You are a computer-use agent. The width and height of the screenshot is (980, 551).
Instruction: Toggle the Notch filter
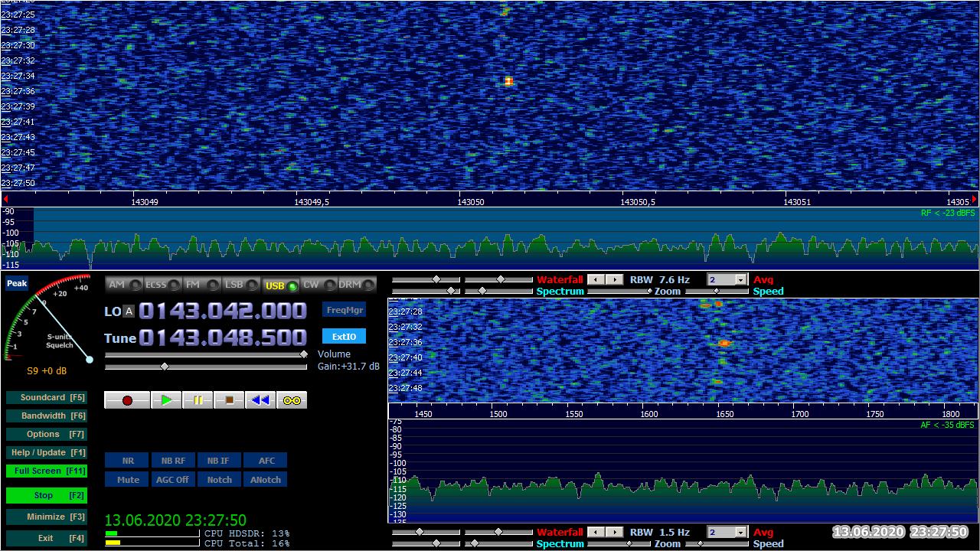click(219, 480)
